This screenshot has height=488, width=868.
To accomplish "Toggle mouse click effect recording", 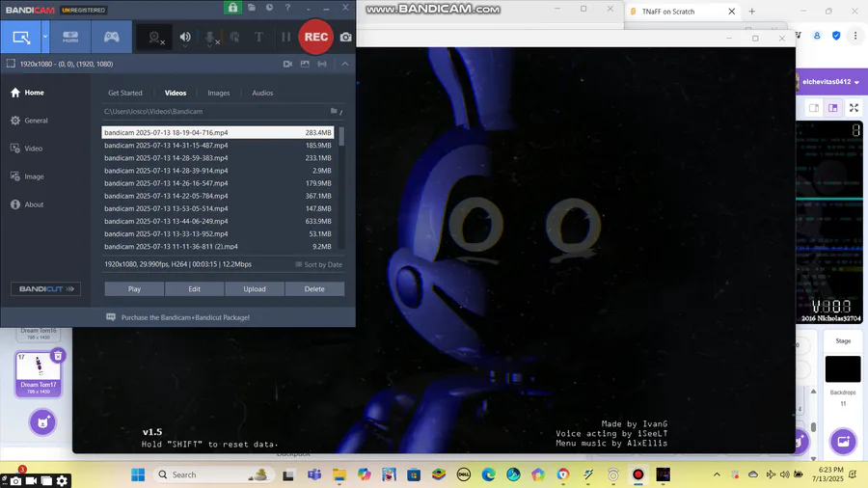I will [x=234, y=37].
